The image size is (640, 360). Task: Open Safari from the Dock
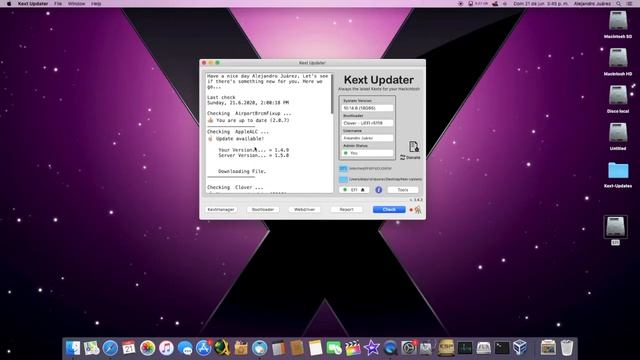click(110, 348)
